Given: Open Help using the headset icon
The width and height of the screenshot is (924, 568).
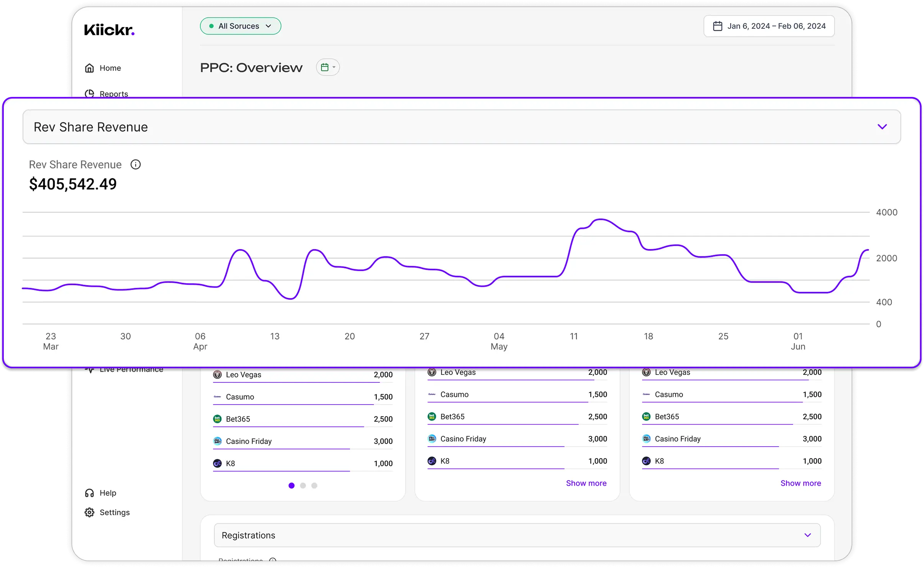Looking at the screenshot, I should click(90, 493).
